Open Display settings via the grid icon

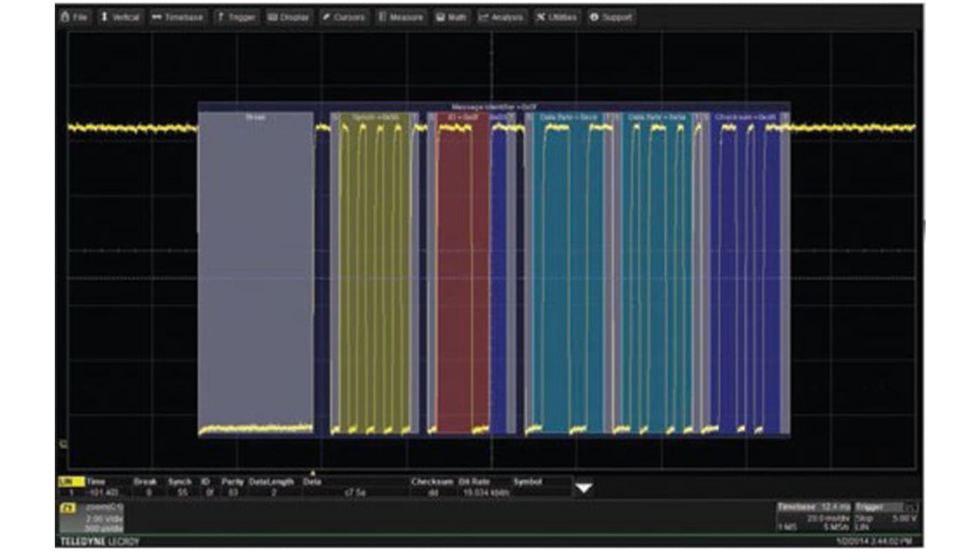(273, 17)
